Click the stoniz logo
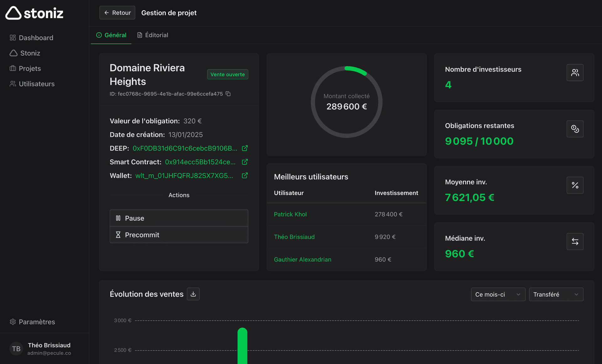 tap(34, 13)
